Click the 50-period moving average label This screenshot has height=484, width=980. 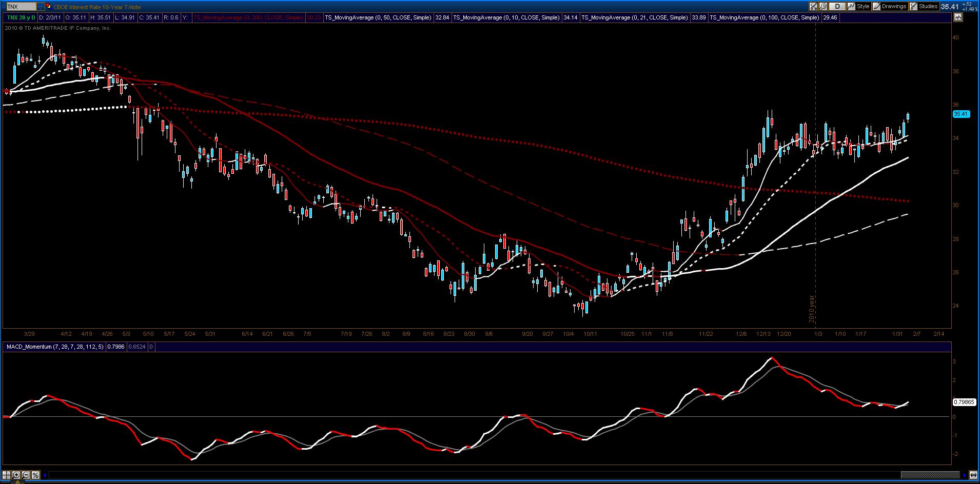pyautogui.click(x=378, y=17)
